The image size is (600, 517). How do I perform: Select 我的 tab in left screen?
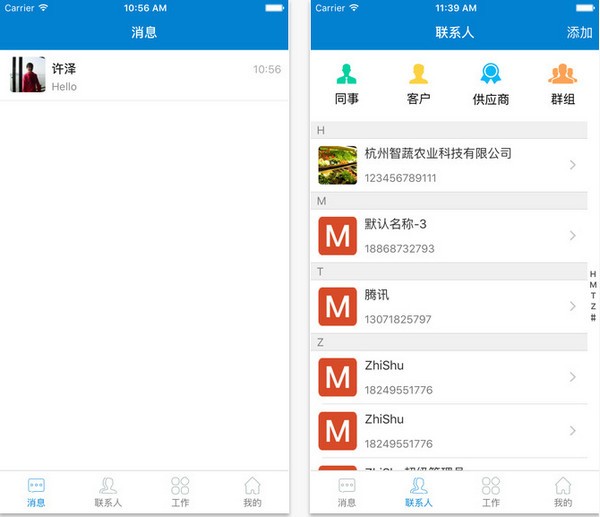[252, 493]
